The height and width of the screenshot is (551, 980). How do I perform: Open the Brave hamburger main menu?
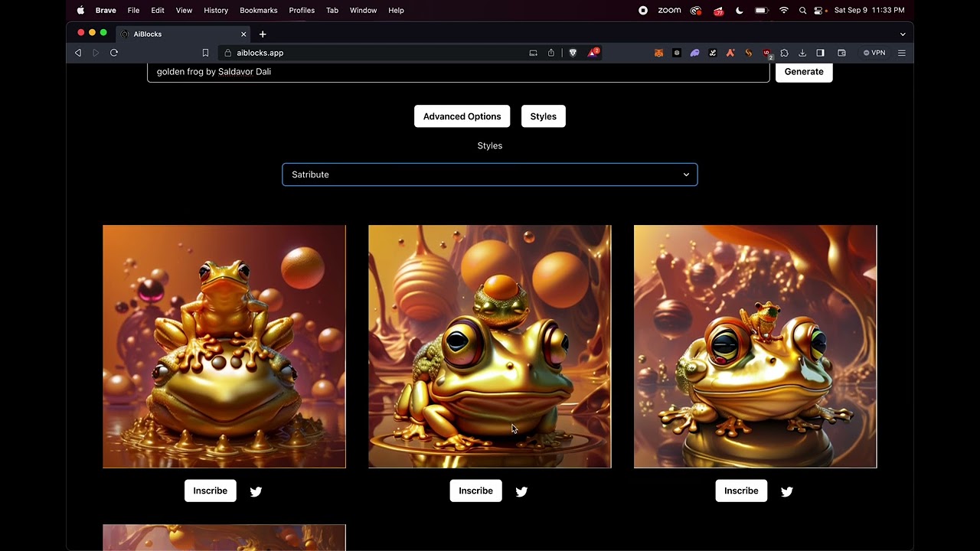tap(902, 53)
